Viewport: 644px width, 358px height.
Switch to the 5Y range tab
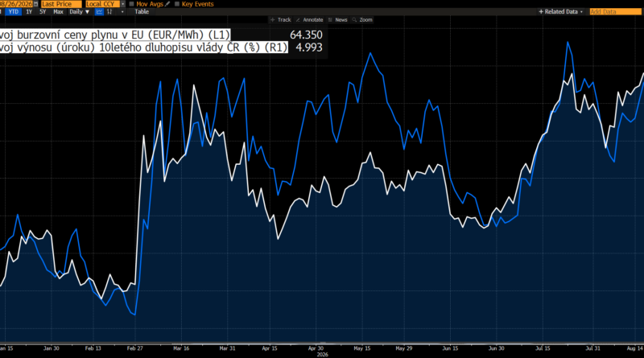point(43,12)
